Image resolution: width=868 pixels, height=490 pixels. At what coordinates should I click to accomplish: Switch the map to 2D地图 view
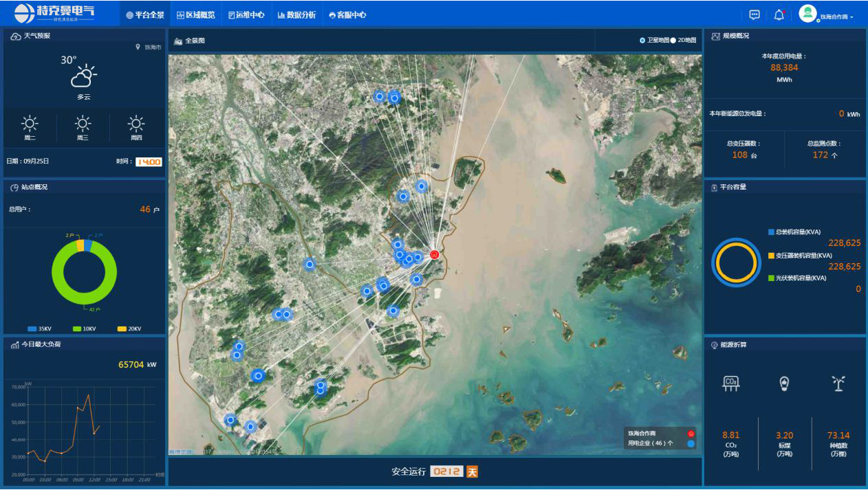tap(673, 41)
